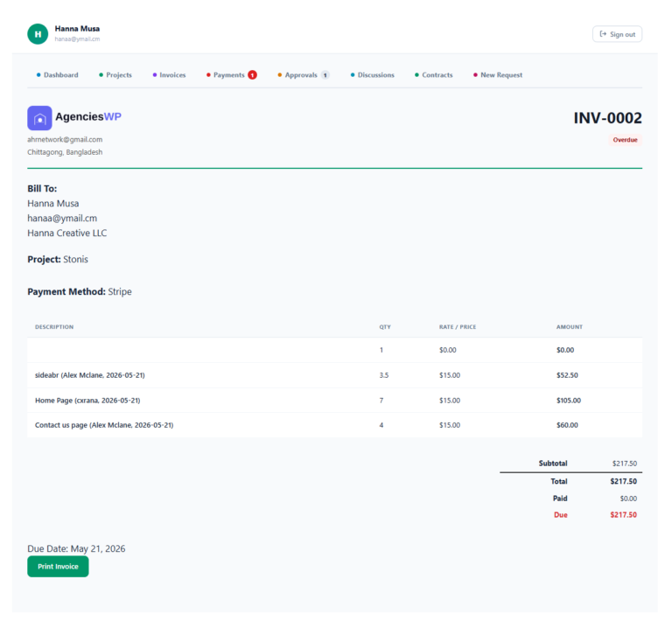Go to the Contracts tab
Viewport: 672px width, 621px height.
(434, 75)
